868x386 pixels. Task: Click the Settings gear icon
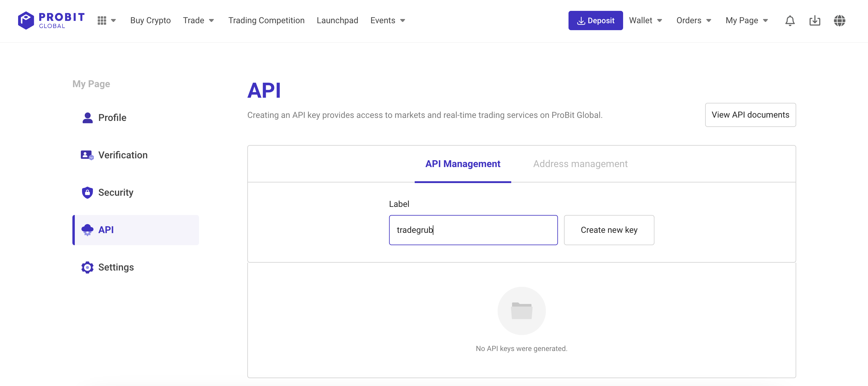[x=87, y=267]
